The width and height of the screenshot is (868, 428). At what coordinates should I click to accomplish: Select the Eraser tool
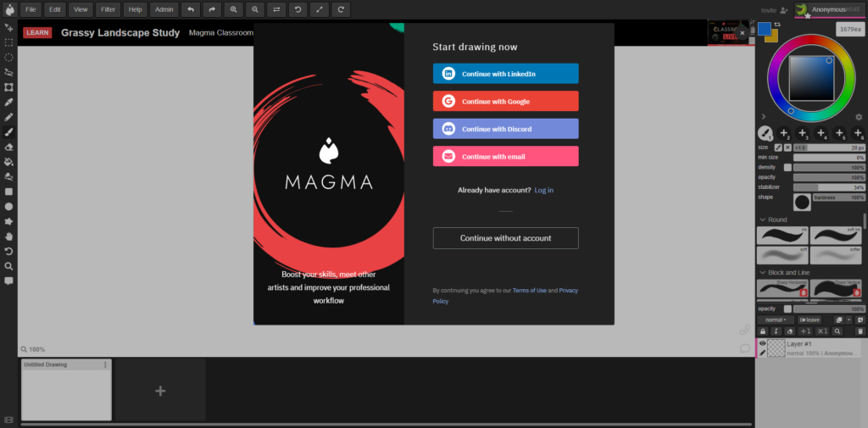[9, 147]
